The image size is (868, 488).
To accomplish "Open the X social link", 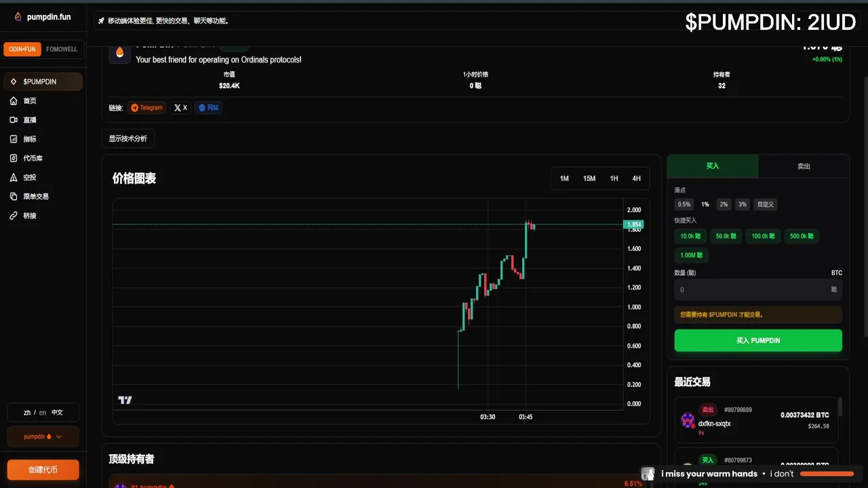I will tap(180, 108).
